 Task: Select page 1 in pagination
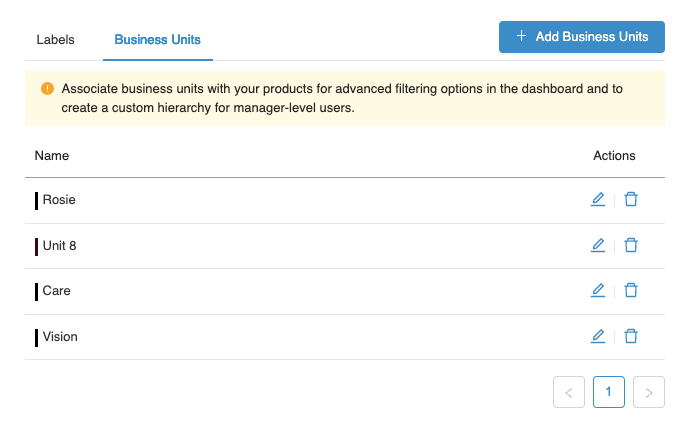click(609, 392)
